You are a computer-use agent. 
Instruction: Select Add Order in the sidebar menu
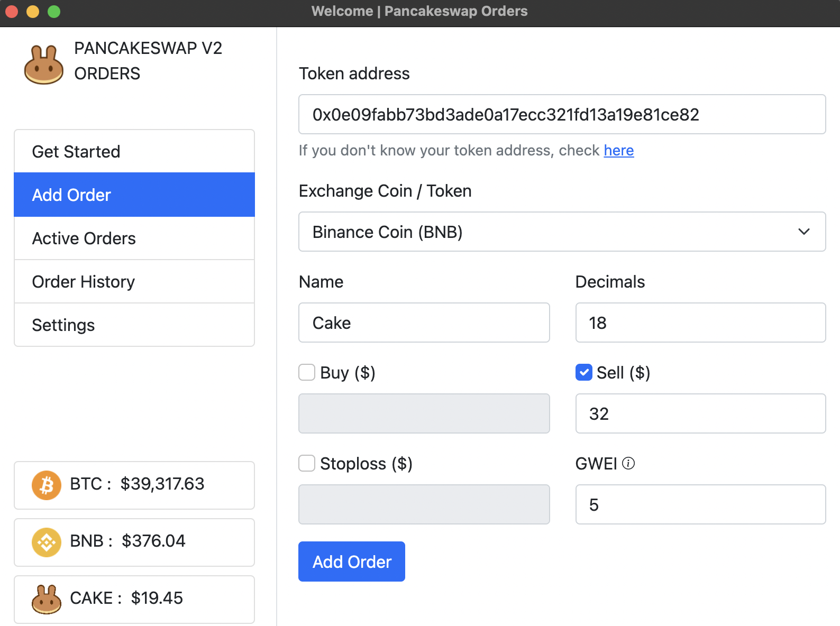(134, 195)
